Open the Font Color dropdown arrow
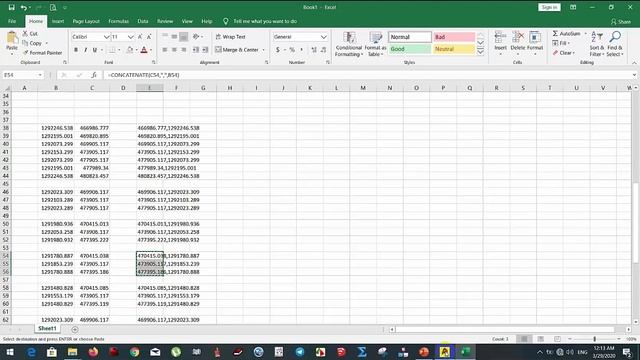The width and height of the screenshot is (640, 360). pos(151,50)
